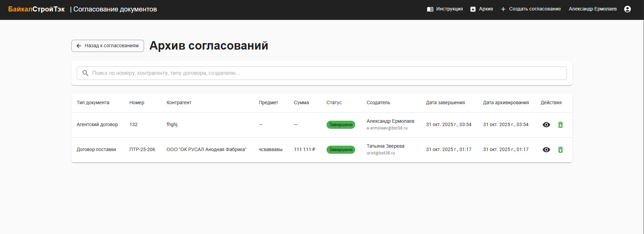The width and height of the screenshot is (644, 234).
Task: Click the Согласование документов header title
Action: [x=115, y=9]
